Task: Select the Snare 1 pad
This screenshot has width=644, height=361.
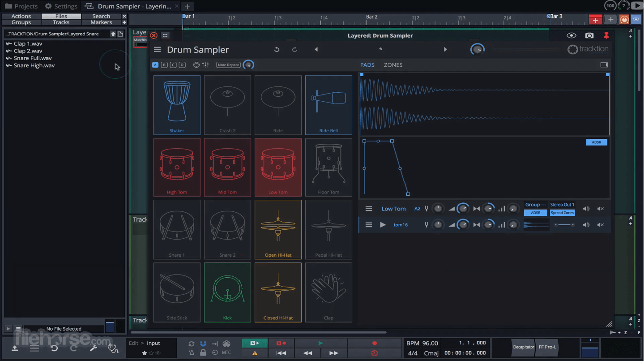Action: point(177,229)
